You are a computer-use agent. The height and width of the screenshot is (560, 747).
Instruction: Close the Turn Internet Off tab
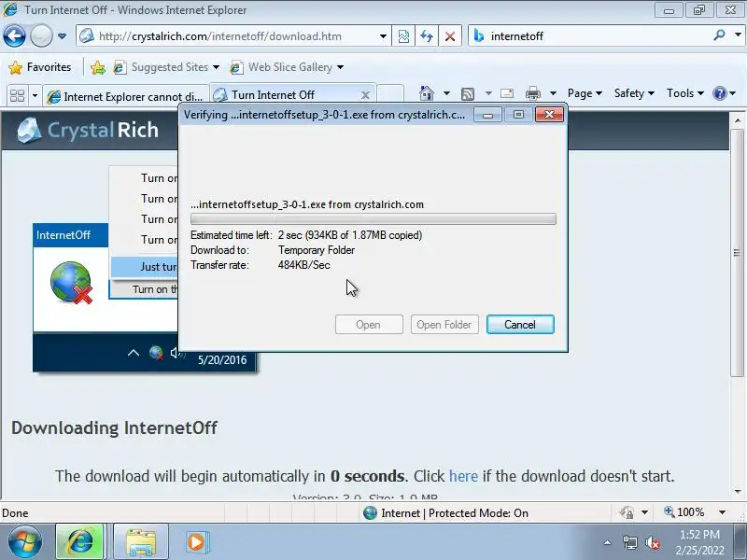pos(365,95)
